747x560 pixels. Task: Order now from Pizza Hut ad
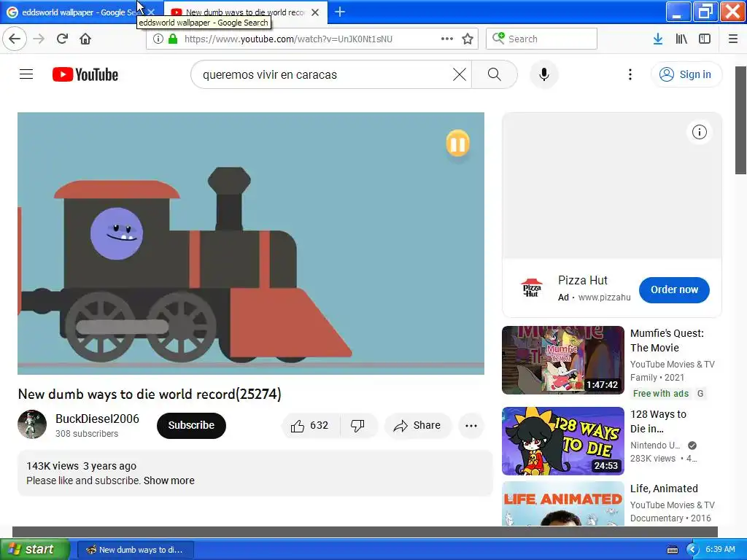pos(674,289)
